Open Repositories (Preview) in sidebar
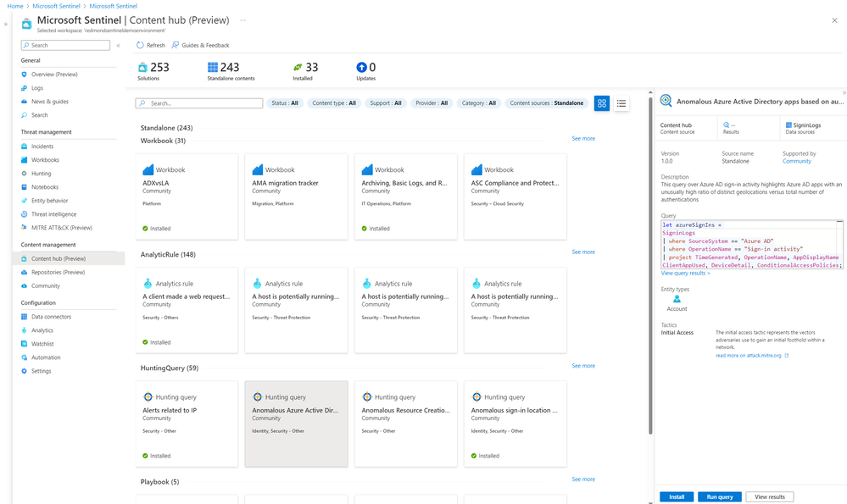This screenshot has width=847, height=504. click(x=58, y=273)
